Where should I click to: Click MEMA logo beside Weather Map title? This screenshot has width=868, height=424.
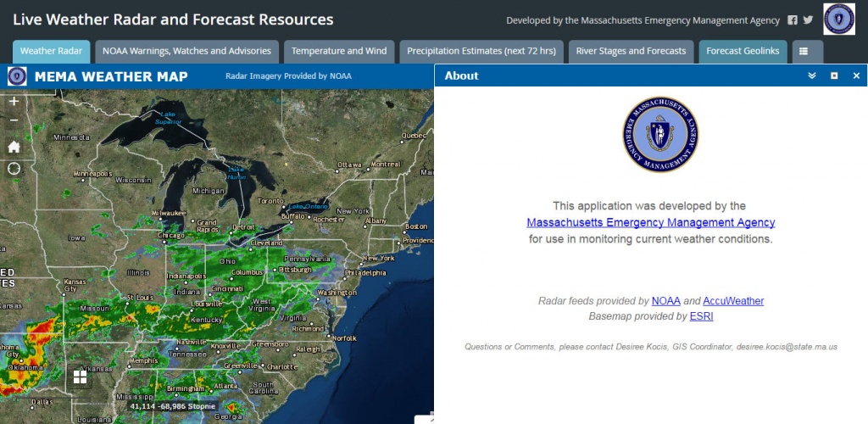point(17,75)
